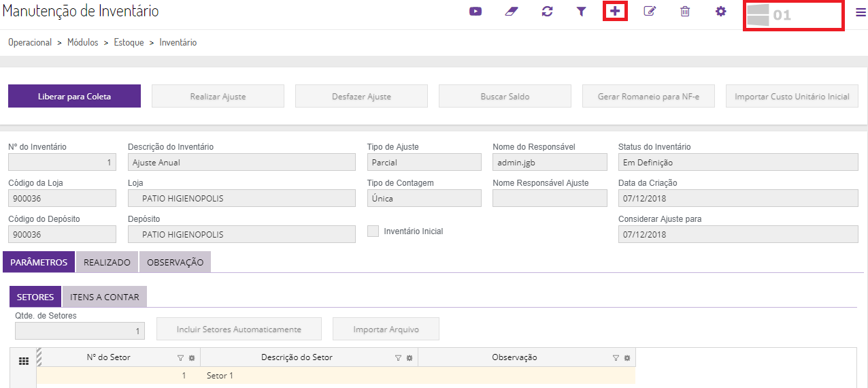Open the Observação column settings gear
The width and height of the screenshot is (868, 388).
(627, 358)
